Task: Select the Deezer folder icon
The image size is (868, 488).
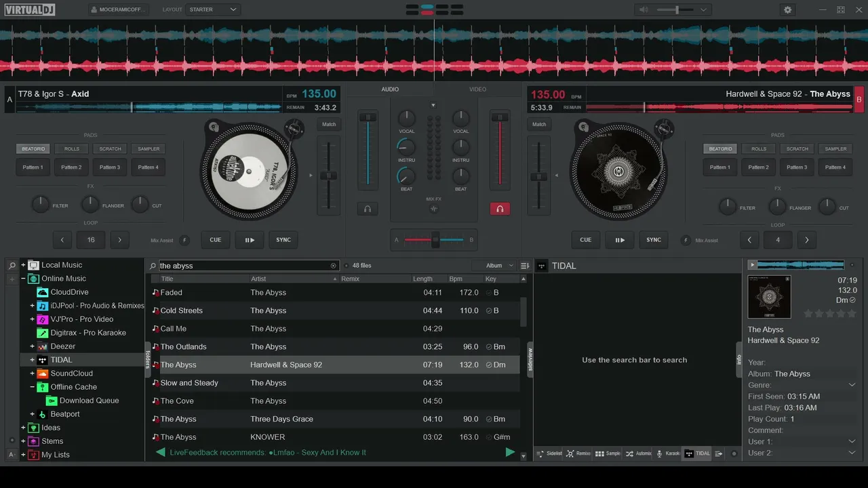Action: pos(42,346)
